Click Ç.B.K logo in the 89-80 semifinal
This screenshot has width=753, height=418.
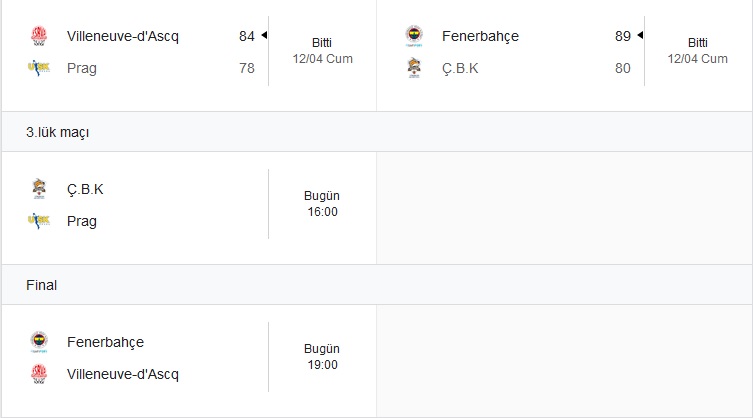pyautogui.click(x=414, y=68)
